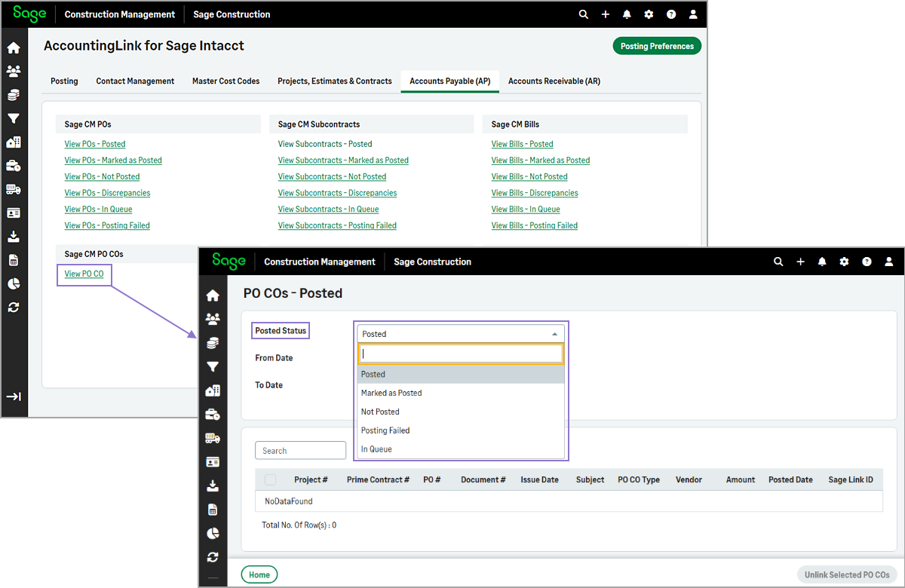Image resolution: width=905 pixels, height=588 pixels.
Task: Click the sync arrows icon in AccountingLink sidebar
Action: 14,308
